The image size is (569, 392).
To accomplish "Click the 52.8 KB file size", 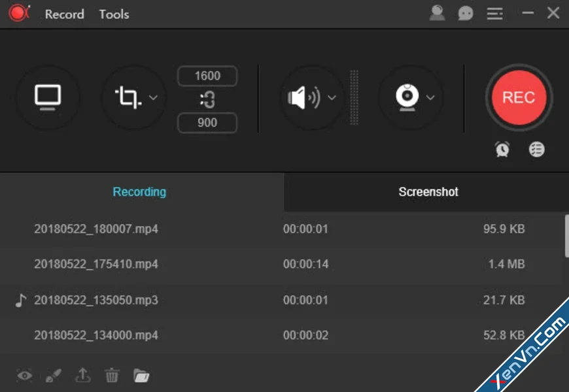I will [504, 335].
